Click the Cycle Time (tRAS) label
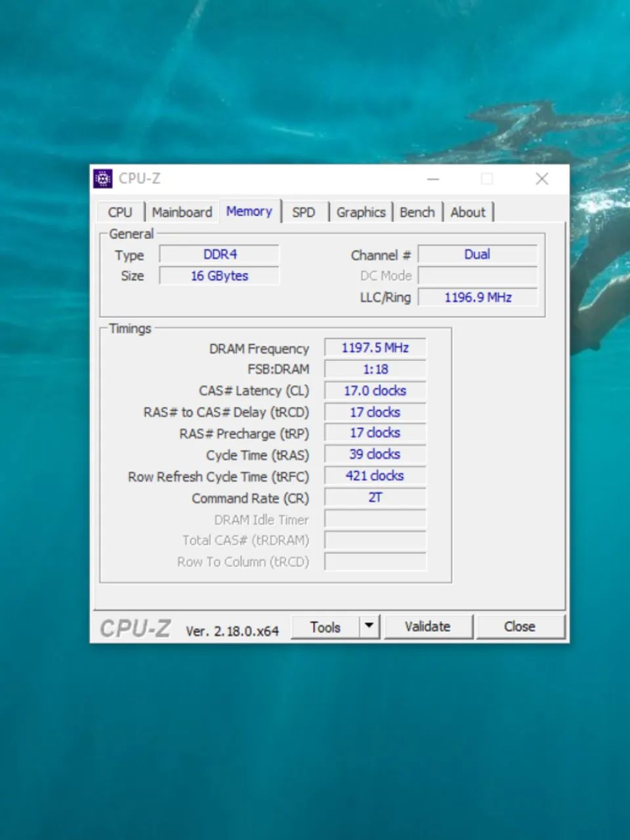 (257, 455)
